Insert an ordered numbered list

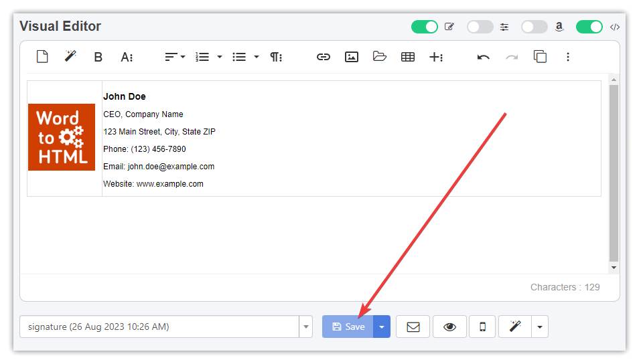202,57
